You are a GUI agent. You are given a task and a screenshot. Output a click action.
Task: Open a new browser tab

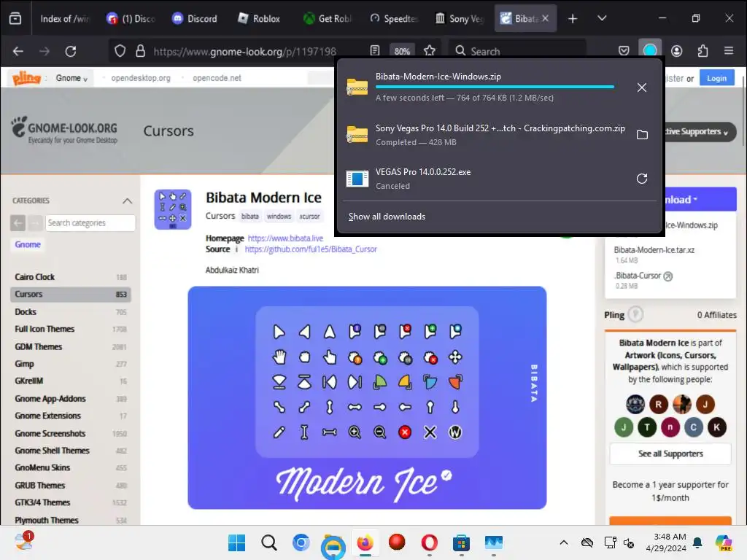(573, 18)
